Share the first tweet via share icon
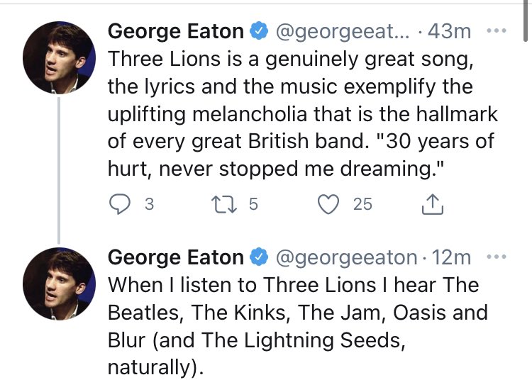The width and height of the screenshot is (532, 392). click(433, 204)
